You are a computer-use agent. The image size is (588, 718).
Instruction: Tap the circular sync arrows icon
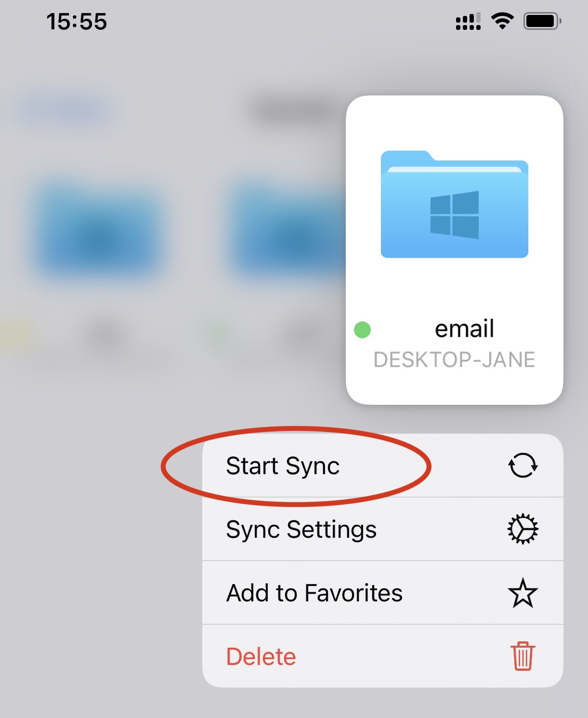[523, 465]
